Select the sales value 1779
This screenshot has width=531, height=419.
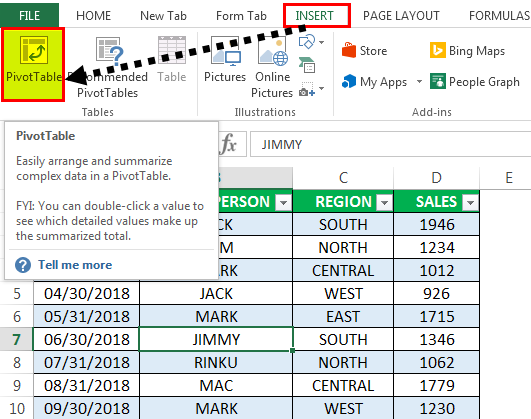pyautogui.click(x=437, y=385)
